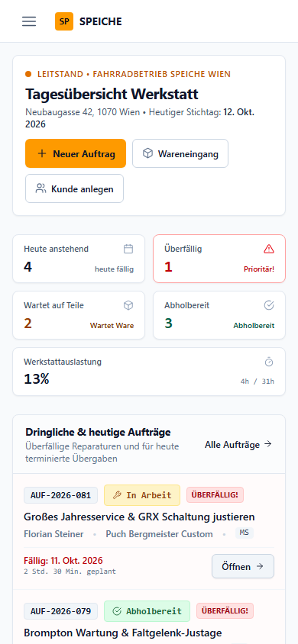Click the plus icon in Neuer Auftrag

[41, 153]
